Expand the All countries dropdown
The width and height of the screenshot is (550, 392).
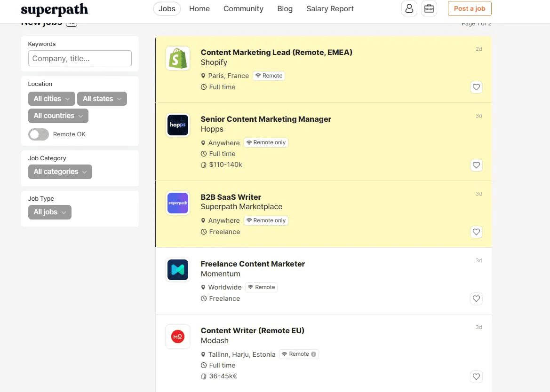(58, 116)
